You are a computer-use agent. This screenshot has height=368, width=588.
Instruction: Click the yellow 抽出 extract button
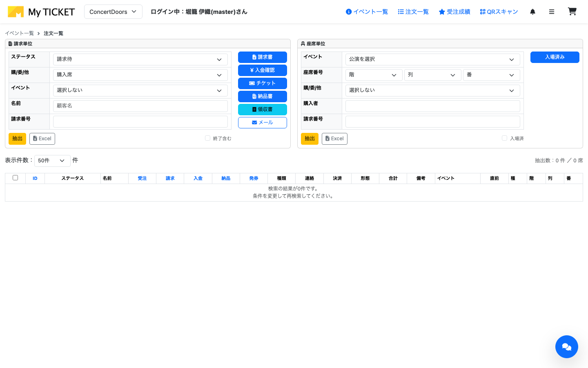click(17, 139)
